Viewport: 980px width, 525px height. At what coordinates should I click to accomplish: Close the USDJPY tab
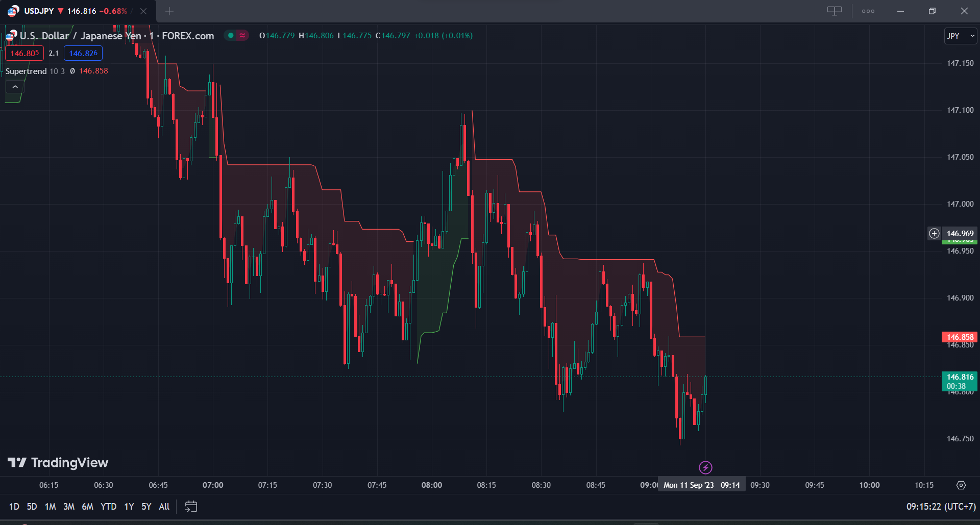coord(143,11)
